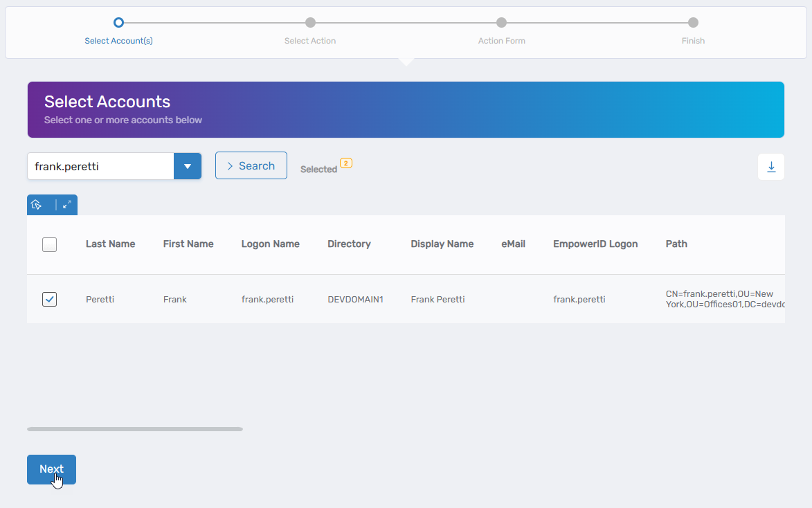The height and width of the screenshot is (508, 812).
Task: Click the Action Form step circle
Action: pyautogui.click(x=501, y=23)
